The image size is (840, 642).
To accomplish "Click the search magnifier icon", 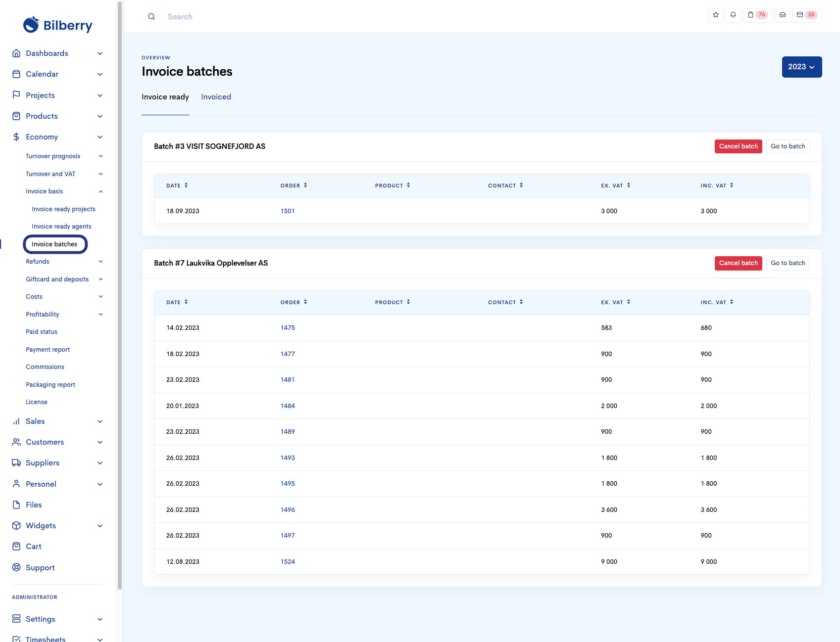I will 151,17.
